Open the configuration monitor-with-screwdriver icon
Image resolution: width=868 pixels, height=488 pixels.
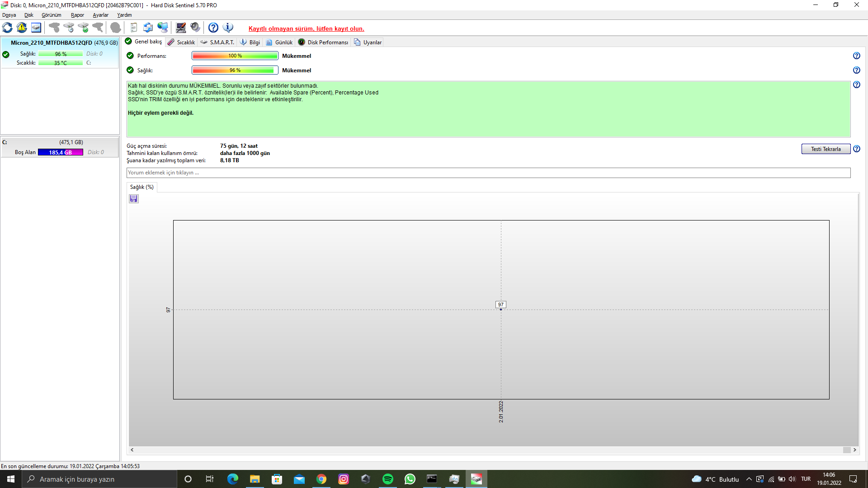181,28
